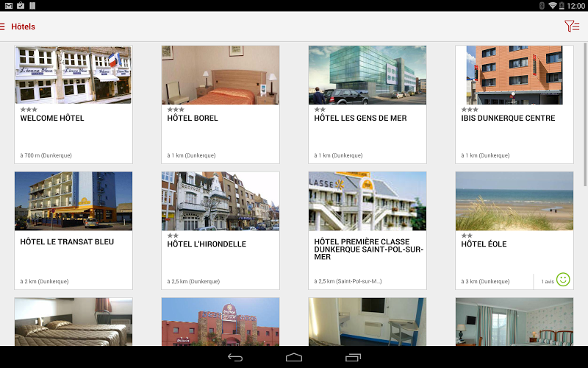Screen dimensions: 588x368
Task: Tap 'à 2,5 km (Saint-Pol-sur-M...)' text
Action: tap(348, 281)
